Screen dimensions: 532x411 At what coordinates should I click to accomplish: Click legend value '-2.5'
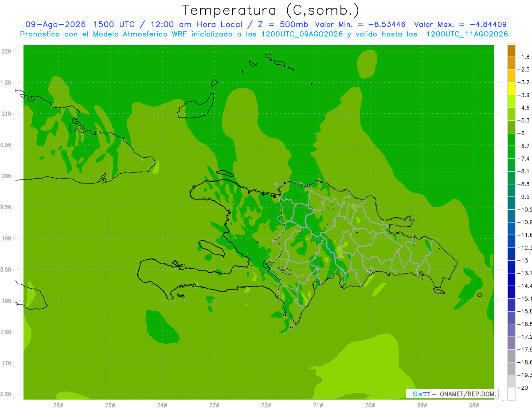tap(524, 70)
